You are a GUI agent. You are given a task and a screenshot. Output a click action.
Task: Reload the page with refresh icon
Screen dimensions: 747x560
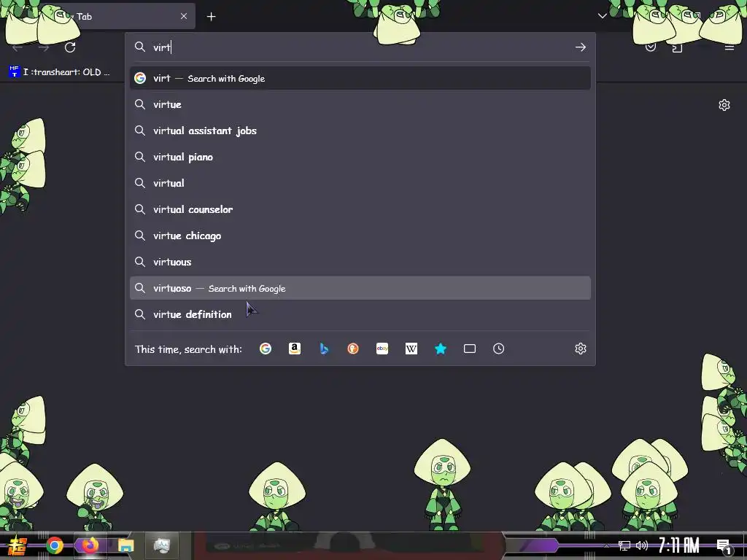pos(70,47)
